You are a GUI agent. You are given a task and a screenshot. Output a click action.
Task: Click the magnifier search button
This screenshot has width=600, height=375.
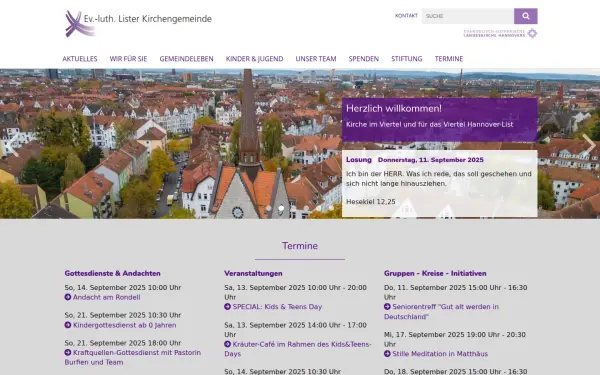pos(525,16)
